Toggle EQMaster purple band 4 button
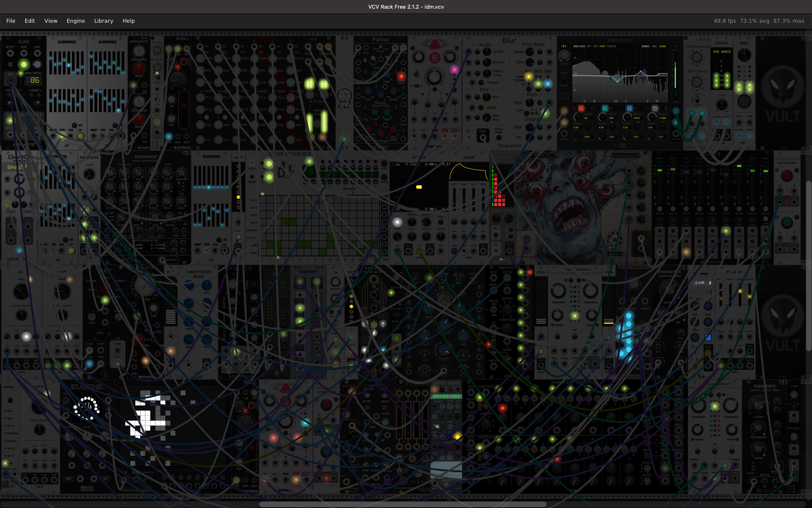Viewport: 812px width, 508px height. tap(654, 108)
